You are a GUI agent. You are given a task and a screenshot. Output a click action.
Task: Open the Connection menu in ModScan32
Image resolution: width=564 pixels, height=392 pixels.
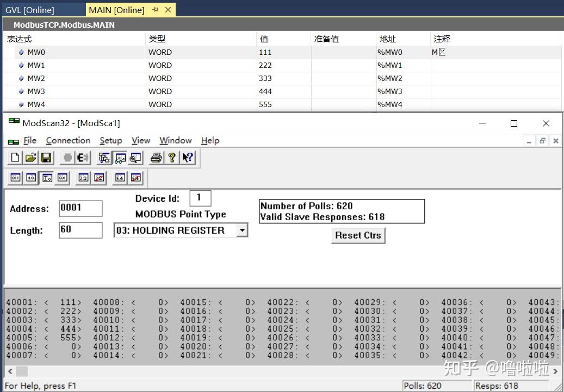67,140
